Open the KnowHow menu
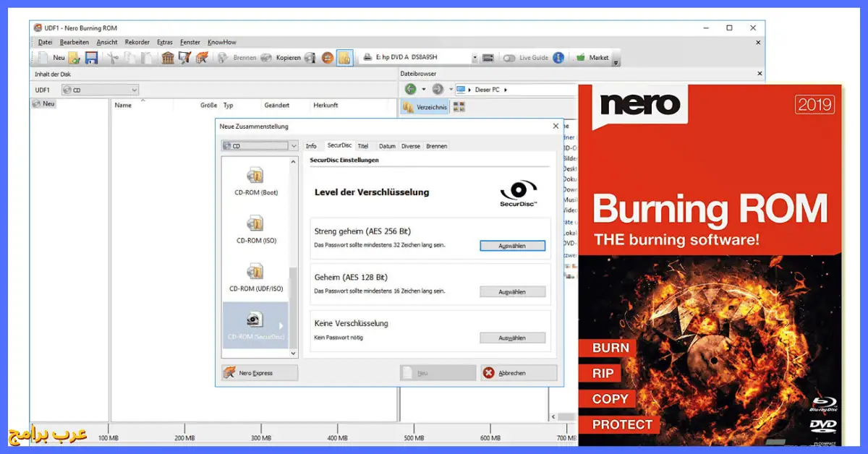The image size is (868, 454). [222, 42]
